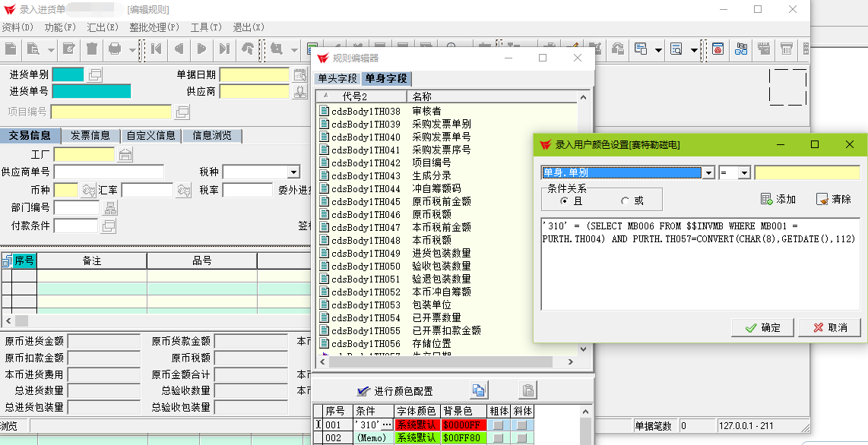Go to previous record navigation icon

pos(179,49)
